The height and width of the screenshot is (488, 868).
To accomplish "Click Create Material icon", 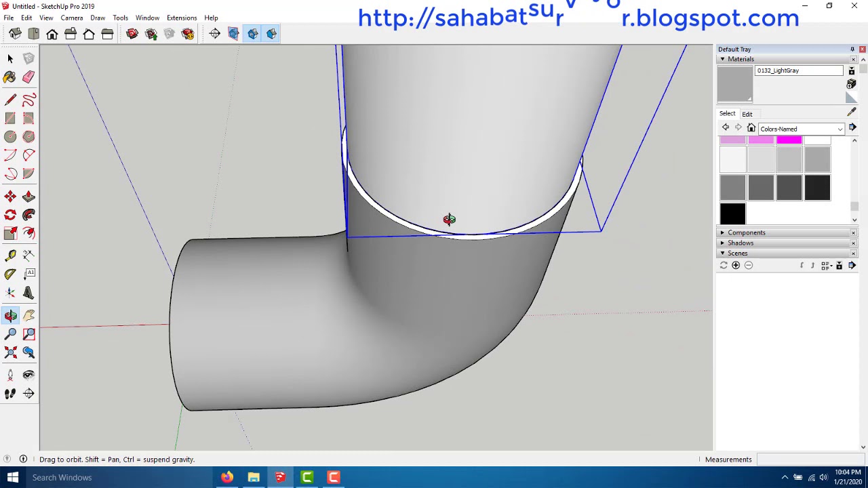I will point(851,84).
